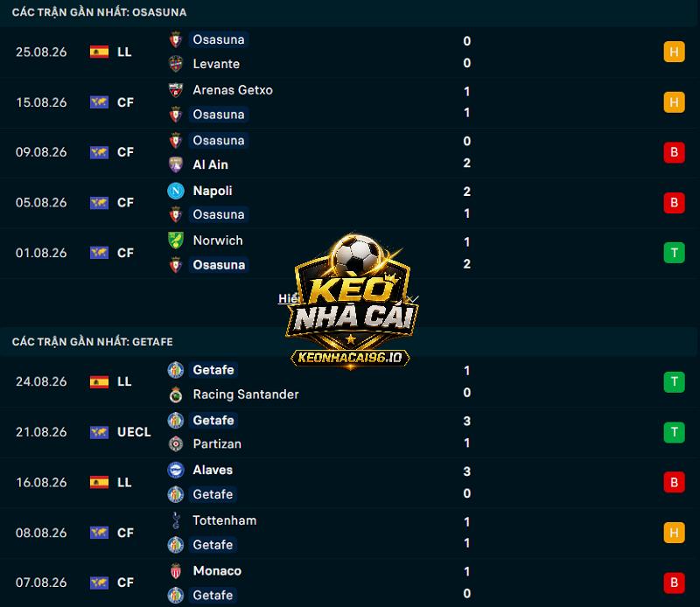Viewport: 700px width, 607px height.
Task: Click the Keo Nha Cai watermark logo
Action: tap(352, 302)
